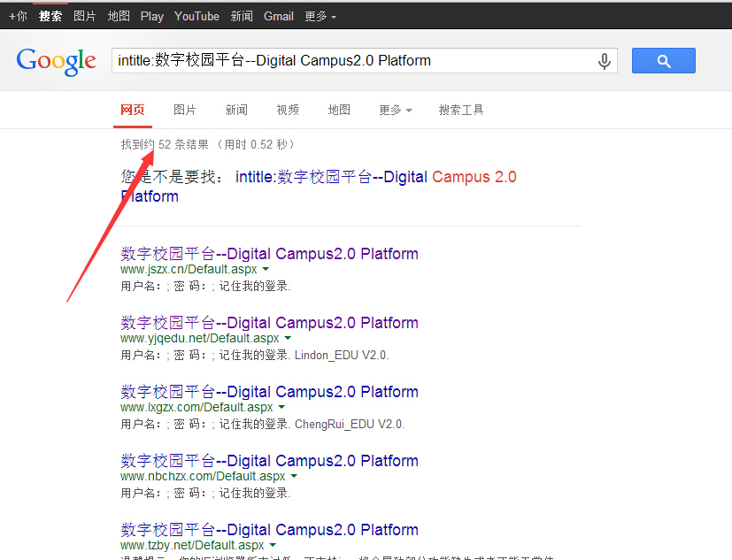Switch to the 地图 results tab

(339, 110)
